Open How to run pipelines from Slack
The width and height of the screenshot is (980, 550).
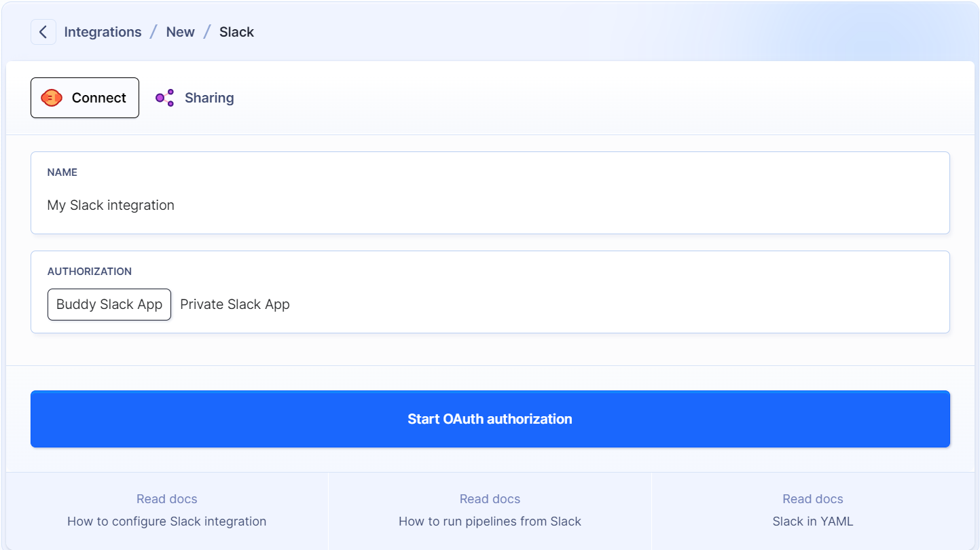pyautogui.click(x=490, y=521)
